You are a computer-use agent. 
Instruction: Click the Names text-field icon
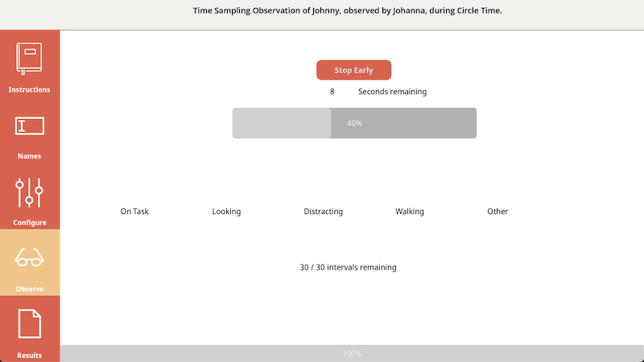pos(30,125)
